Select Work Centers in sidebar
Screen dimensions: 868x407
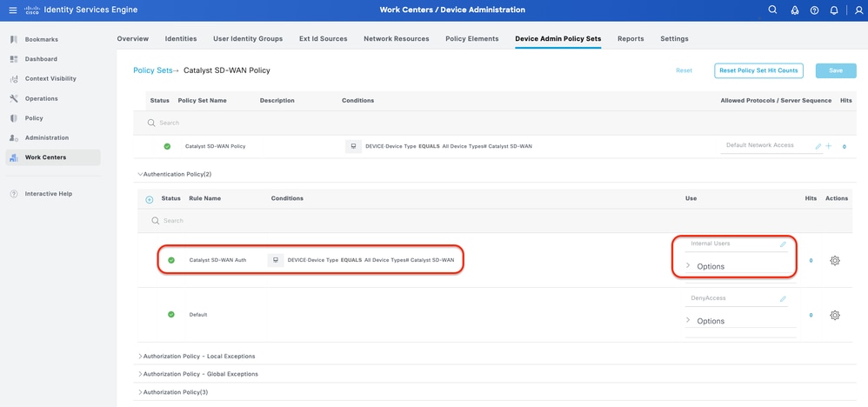53,157
